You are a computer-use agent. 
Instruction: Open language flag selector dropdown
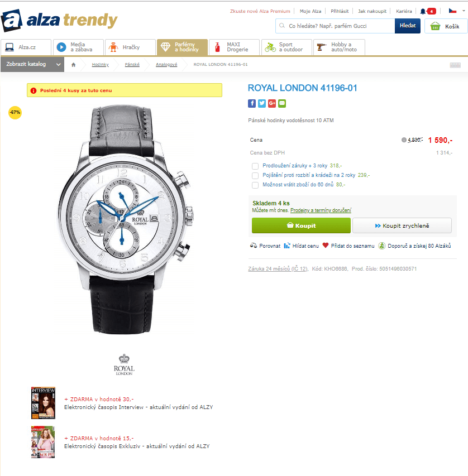point(456,11)
